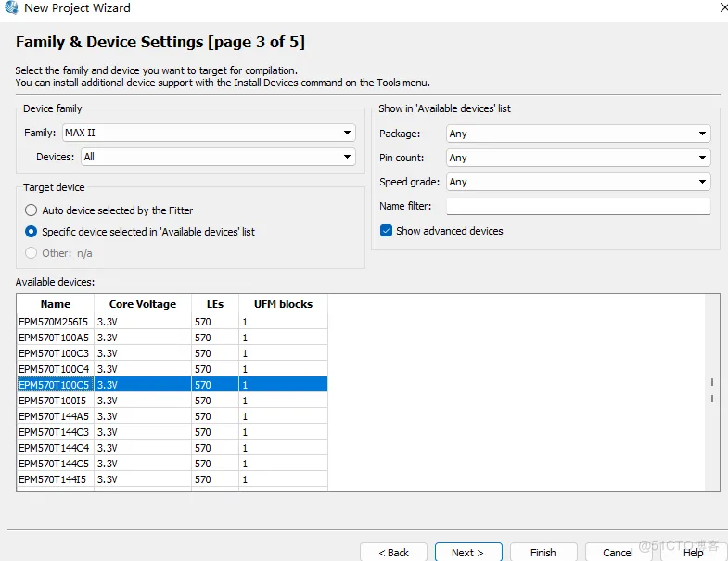
Task: Click the New Project Wizard title icon
Action: [11, 8]
